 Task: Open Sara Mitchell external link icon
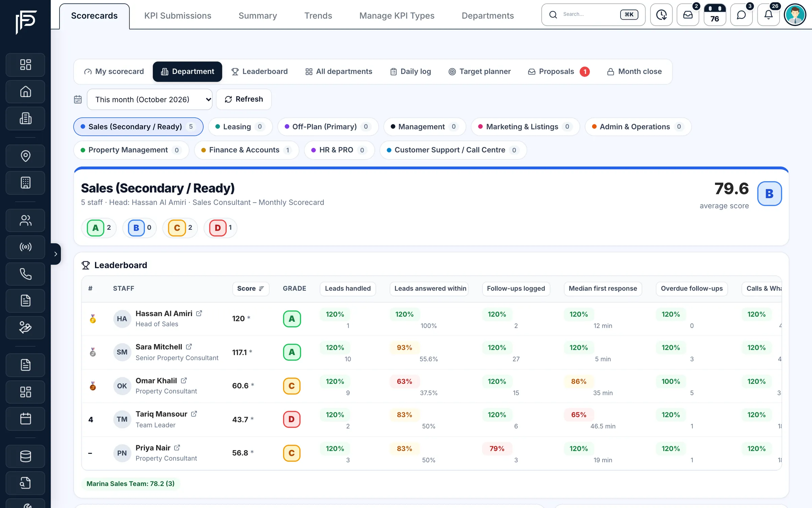pos(189,347)
